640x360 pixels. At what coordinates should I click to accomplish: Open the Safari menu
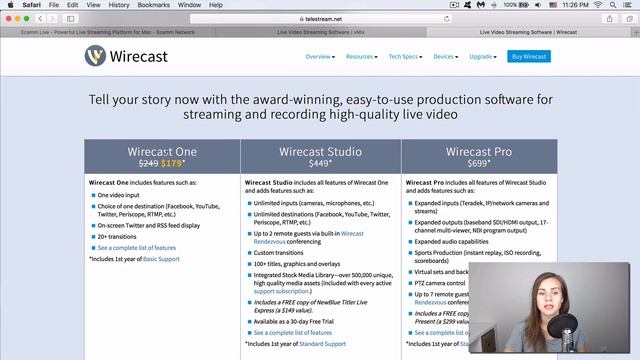(31, 5)
